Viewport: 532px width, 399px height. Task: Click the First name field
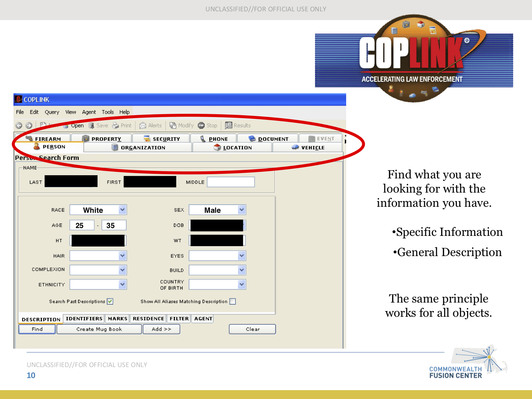pos(150,181)
